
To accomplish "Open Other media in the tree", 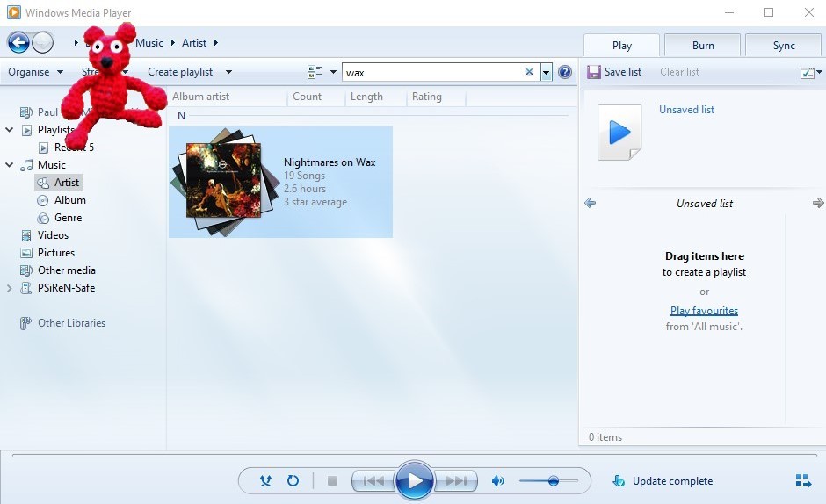I will coord(67,270).
